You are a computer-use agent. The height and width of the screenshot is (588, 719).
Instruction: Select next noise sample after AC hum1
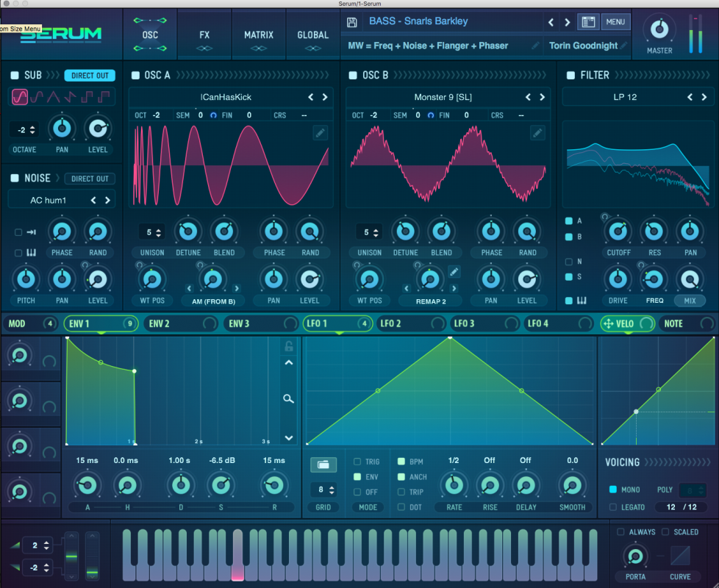[x=108, y=200]
